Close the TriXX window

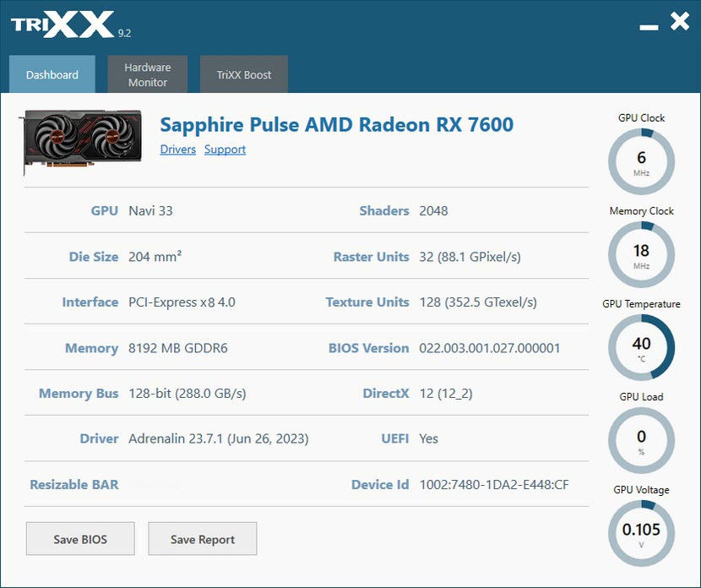680,21
